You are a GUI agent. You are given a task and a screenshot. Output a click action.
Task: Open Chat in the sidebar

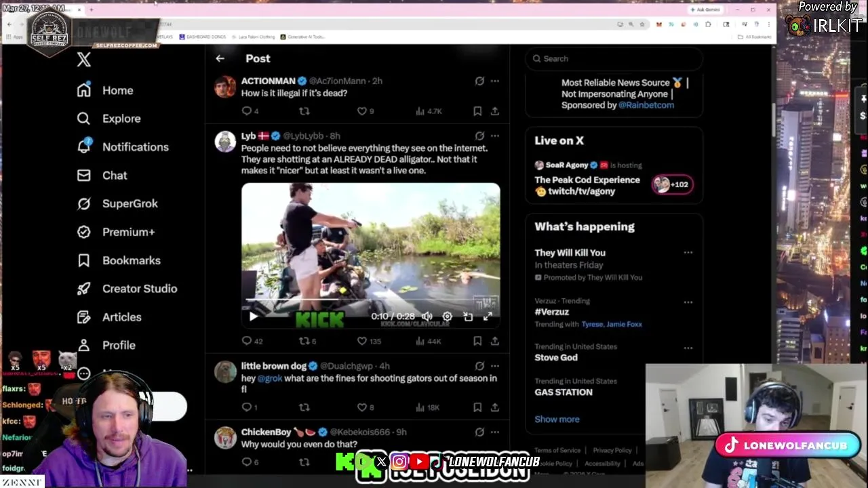point(102,176)
